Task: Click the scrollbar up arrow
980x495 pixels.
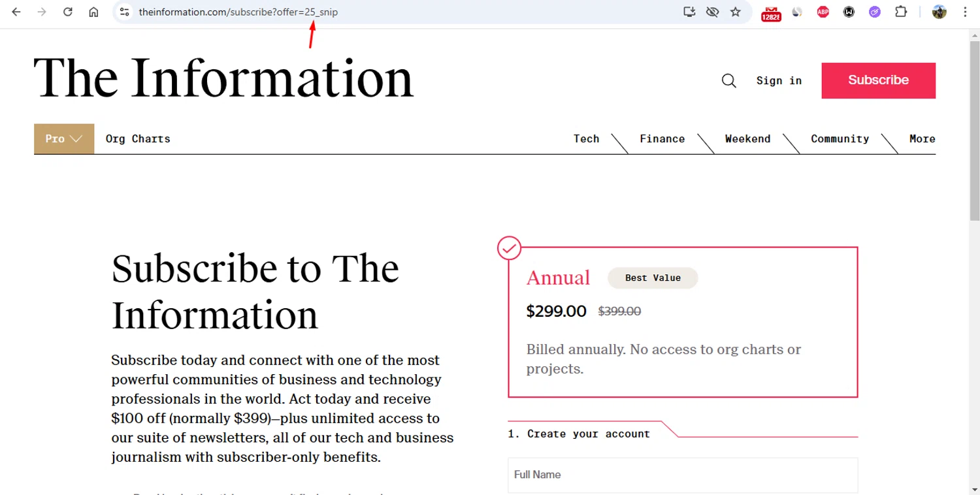Action: 974,35
